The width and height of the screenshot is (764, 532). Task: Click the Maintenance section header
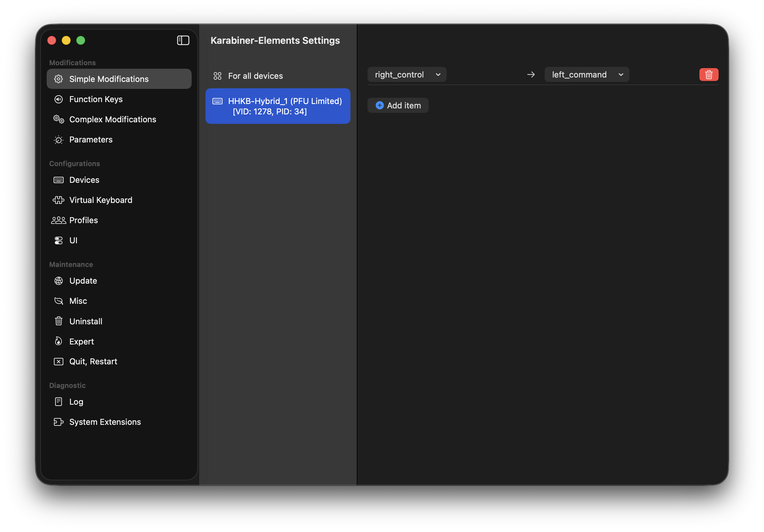point(71,264)
